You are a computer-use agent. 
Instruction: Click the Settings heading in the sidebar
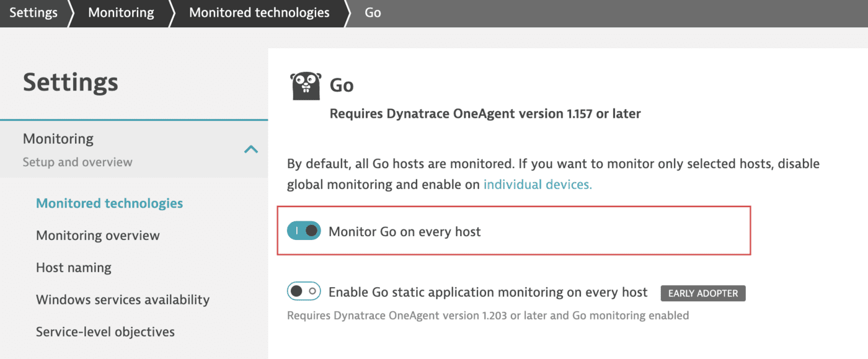click(x=70, y=81)
